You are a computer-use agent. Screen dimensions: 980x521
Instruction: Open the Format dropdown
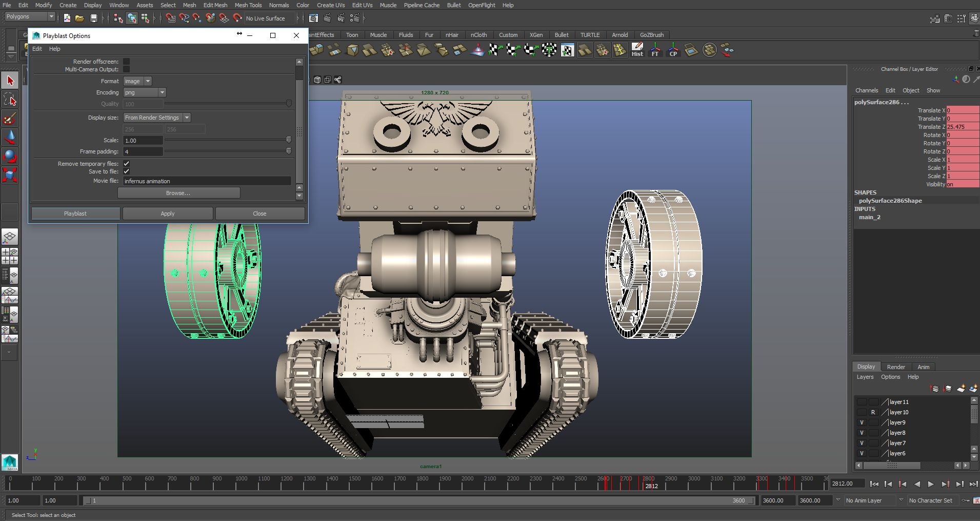[137, 81]
